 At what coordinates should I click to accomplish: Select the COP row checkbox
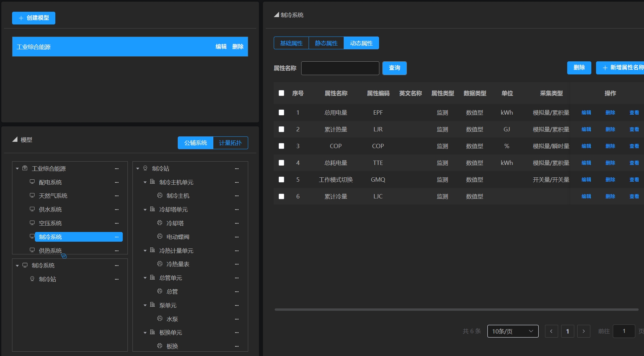(281, 146)
